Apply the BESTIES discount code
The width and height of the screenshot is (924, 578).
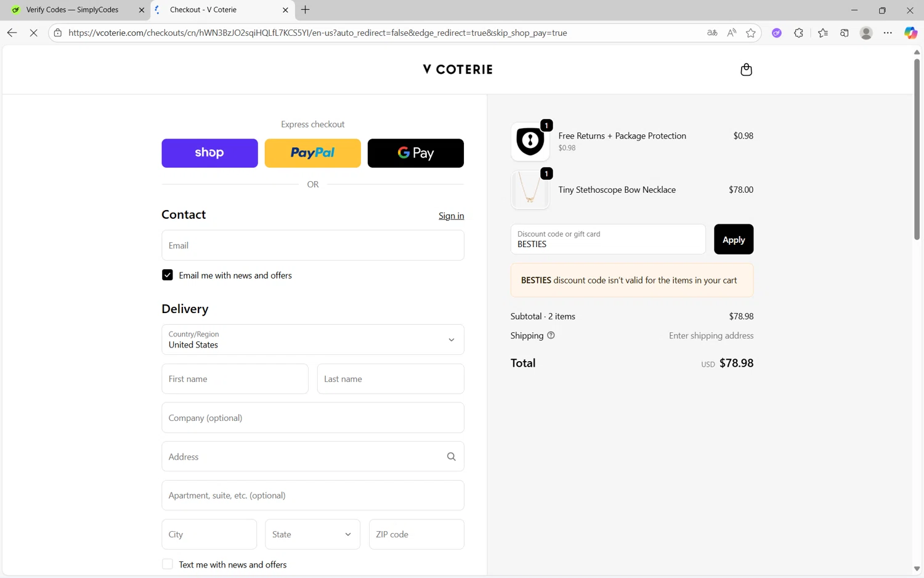click(734, 239)
